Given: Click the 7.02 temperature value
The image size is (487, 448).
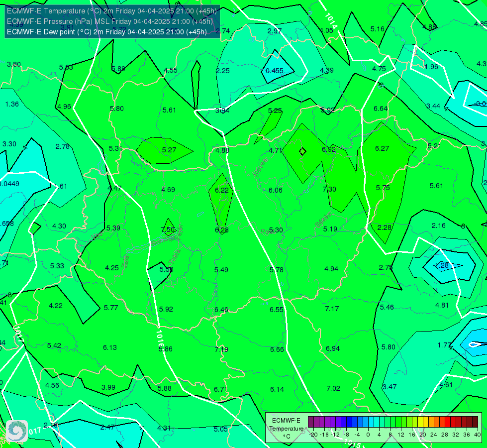Looking at the screenshot, I should [333, 389].
